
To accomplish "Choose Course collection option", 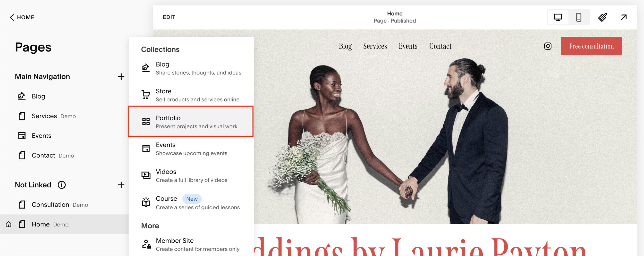I will [x=191, y=203].
